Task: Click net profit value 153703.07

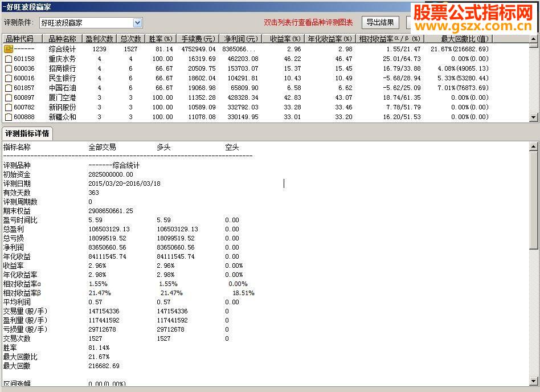Action: click(x=243, y=68)
